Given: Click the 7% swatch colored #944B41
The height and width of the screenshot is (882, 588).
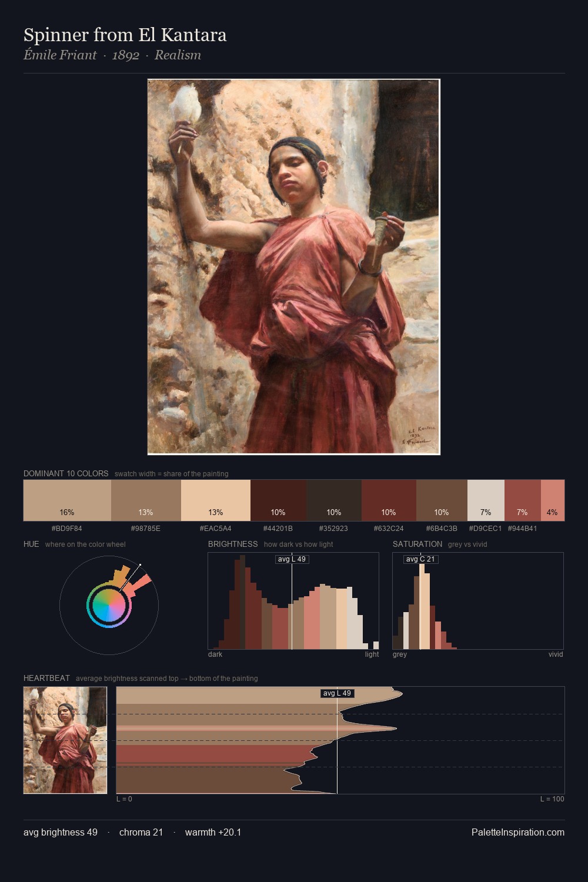Looking at the screenshot, I should (x=522, y=500).
